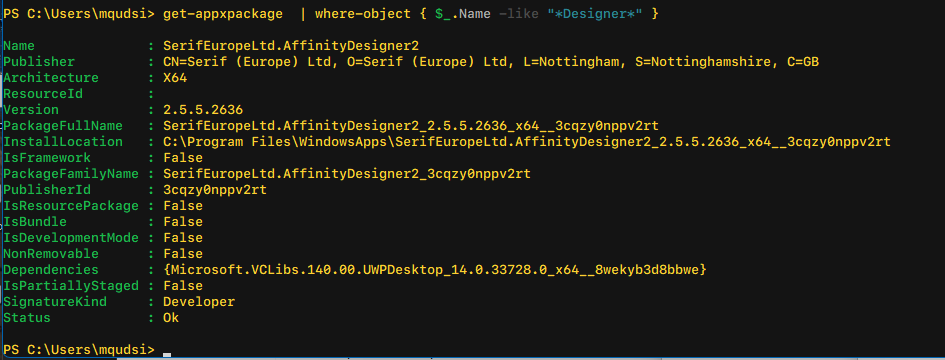Image resolution: width=945 pixels, height=360 pixels.
Task: Click the Dependencies VCLibs value
Action: (435, 270)
